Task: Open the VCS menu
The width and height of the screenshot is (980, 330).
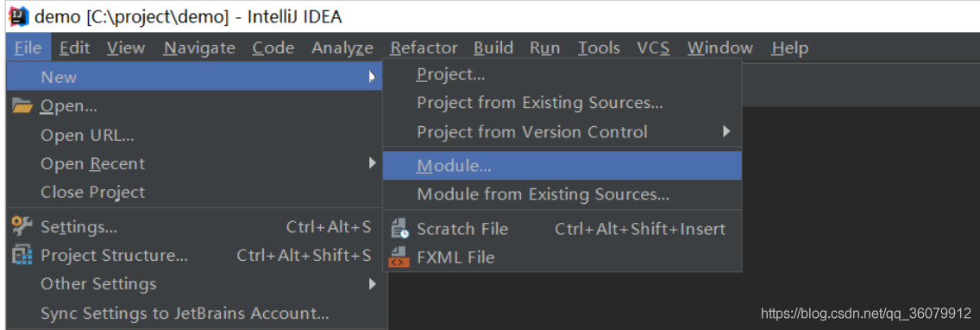Action: (x=653, y=48)
